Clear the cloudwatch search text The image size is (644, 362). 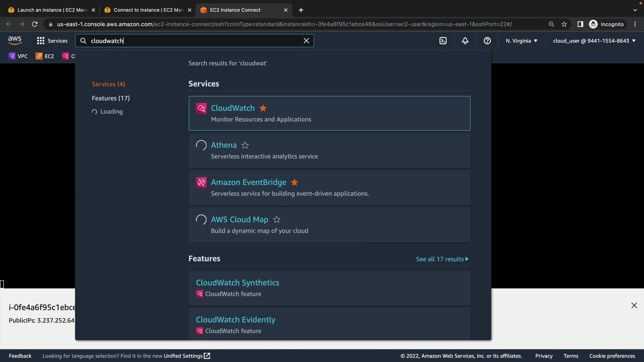[x=306, y=41]
